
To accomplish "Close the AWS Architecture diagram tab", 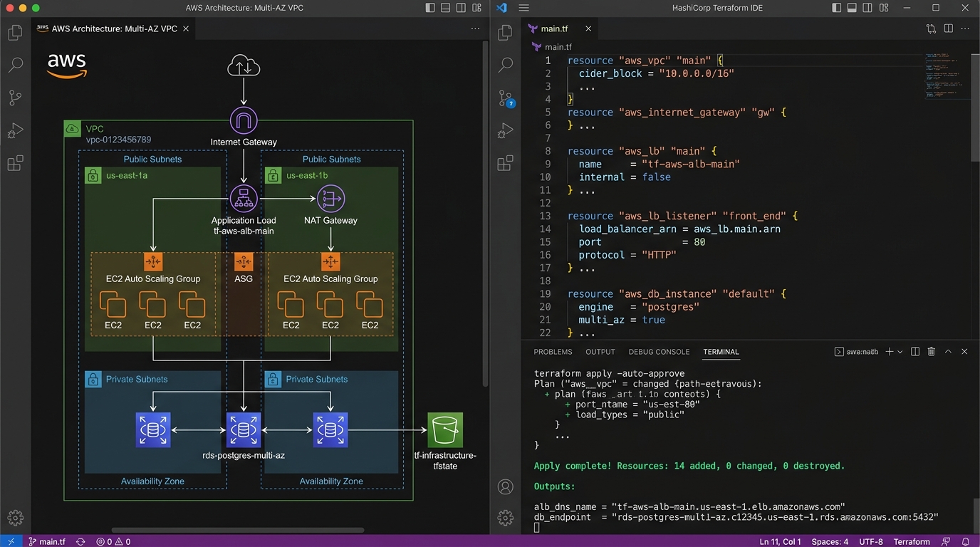I will pyautogui.click(x=186, y=28).
